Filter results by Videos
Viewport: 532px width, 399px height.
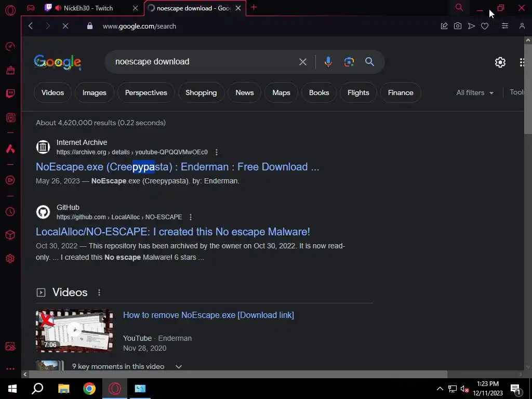[52, 92]
